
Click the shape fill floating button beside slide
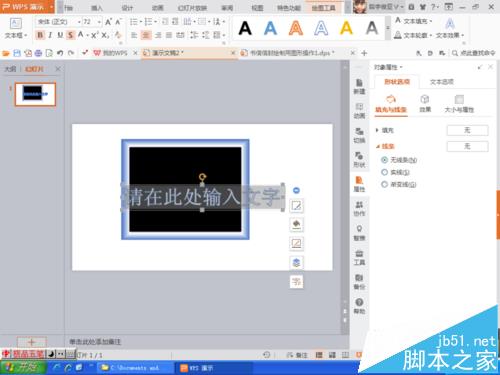296,224
